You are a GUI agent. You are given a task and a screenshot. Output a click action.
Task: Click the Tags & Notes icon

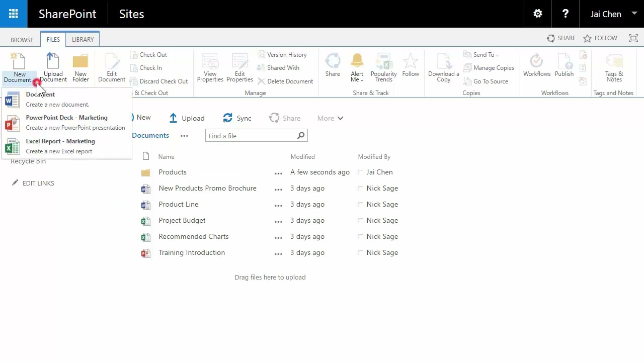click(x=614, y=61)
